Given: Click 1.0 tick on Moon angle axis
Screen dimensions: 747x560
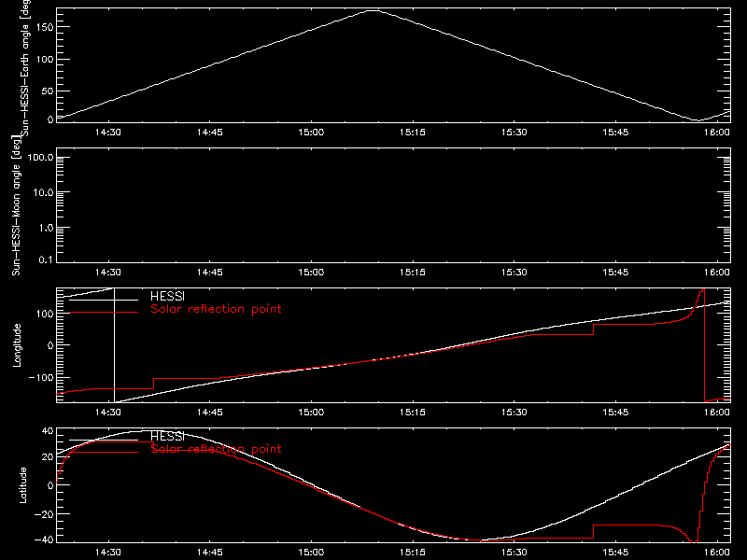Looking at the screenshot, I should coord(46,228).
